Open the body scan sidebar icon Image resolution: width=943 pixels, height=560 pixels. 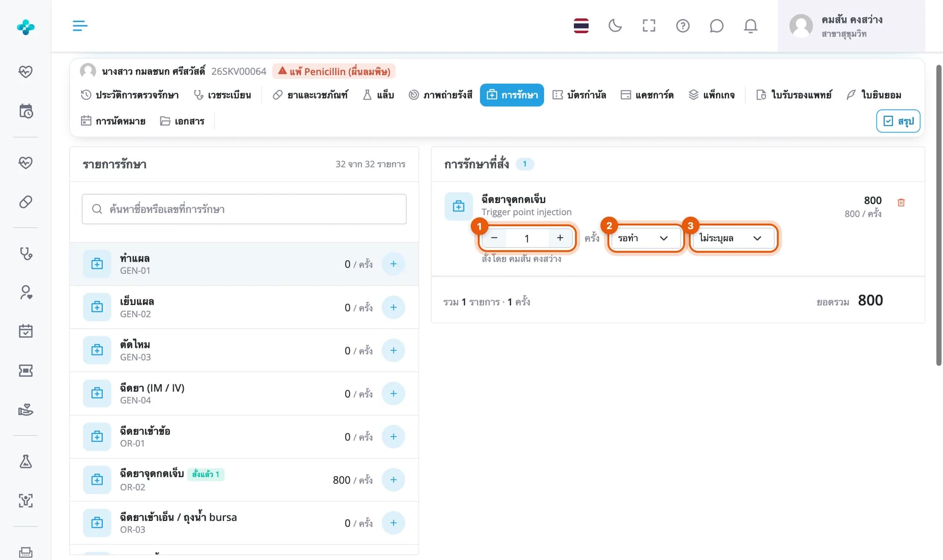[25, 500]
